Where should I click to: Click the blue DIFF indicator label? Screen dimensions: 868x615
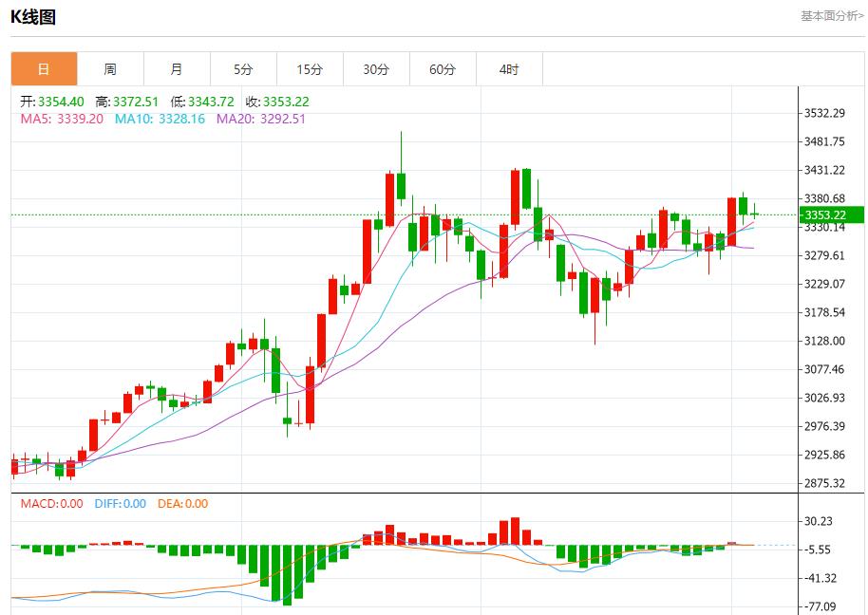(x=120, y=504)
